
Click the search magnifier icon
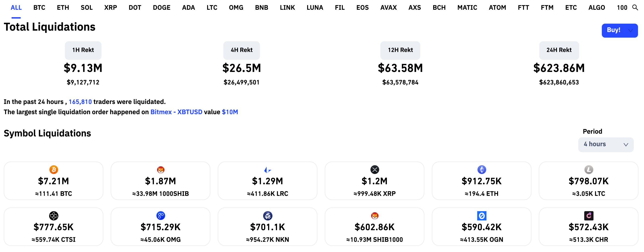(635, 7)
